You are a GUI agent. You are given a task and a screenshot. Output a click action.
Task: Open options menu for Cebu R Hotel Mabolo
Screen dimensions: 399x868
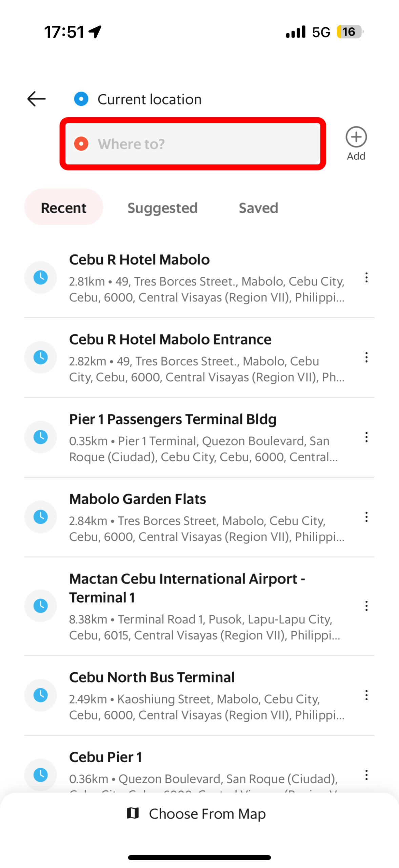pos(366,277)
